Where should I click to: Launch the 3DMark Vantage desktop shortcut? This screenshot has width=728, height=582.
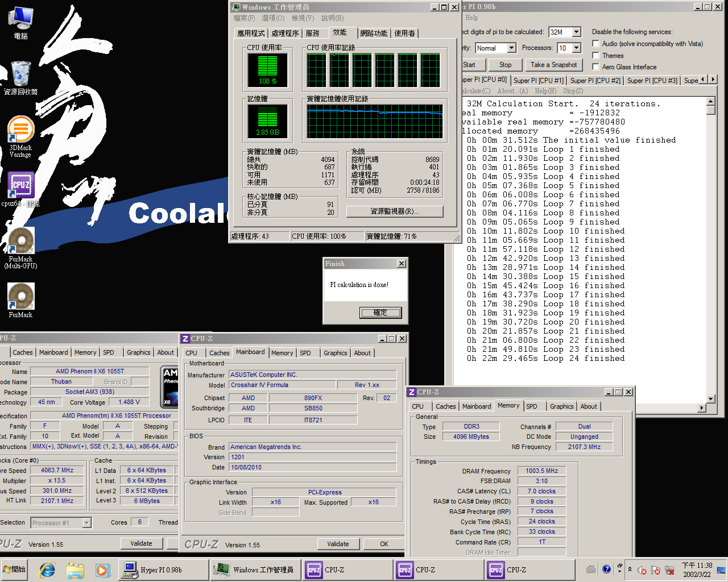(x=20, y=136)
